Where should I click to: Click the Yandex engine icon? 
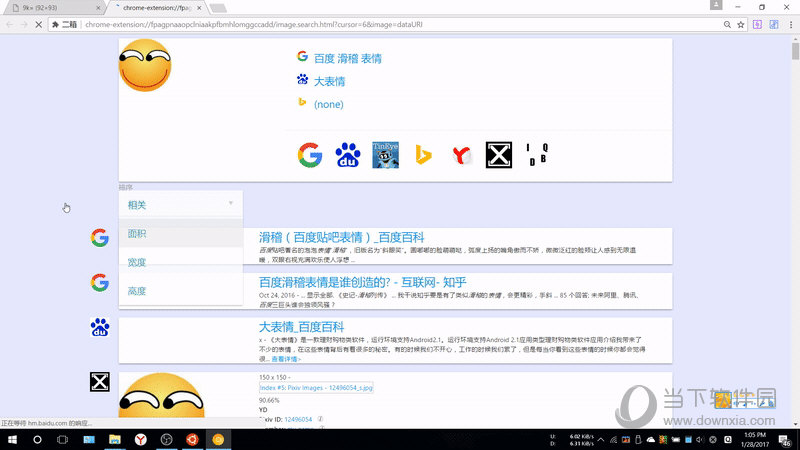[461, 155]
